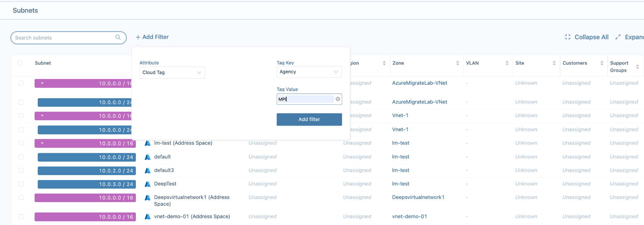Click the Expand arrows icon
Viewport: 644px width, 225px height.
point(618,37)
